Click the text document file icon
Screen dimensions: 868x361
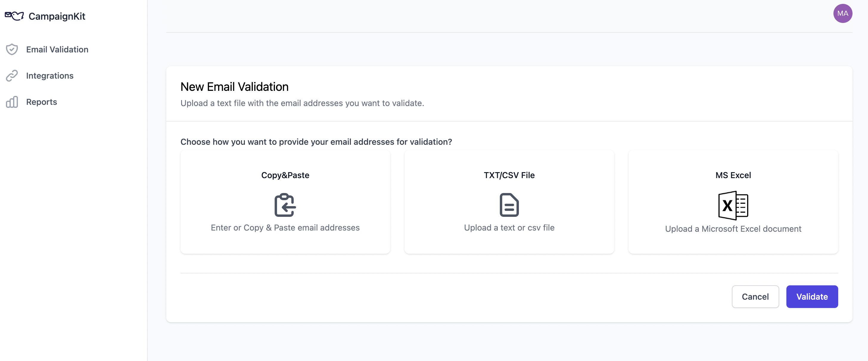click(x=509, y=205)
